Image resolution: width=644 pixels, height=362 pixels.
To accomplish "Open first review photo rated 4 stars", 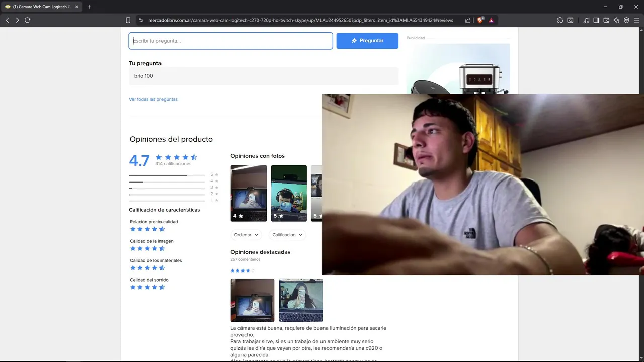I will tap(249, 193).
